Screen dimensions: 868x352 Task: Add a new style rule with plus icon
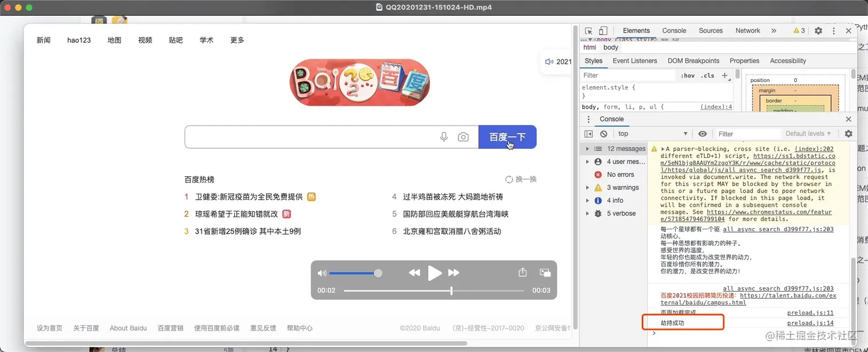[x=724, y=75]
